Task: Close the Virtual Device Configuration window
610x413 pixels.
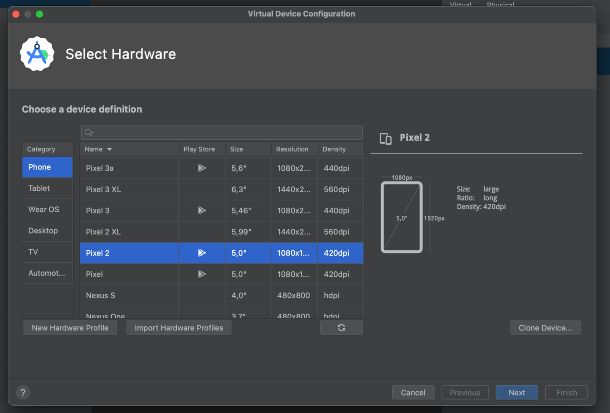Action: pos(16,14)
